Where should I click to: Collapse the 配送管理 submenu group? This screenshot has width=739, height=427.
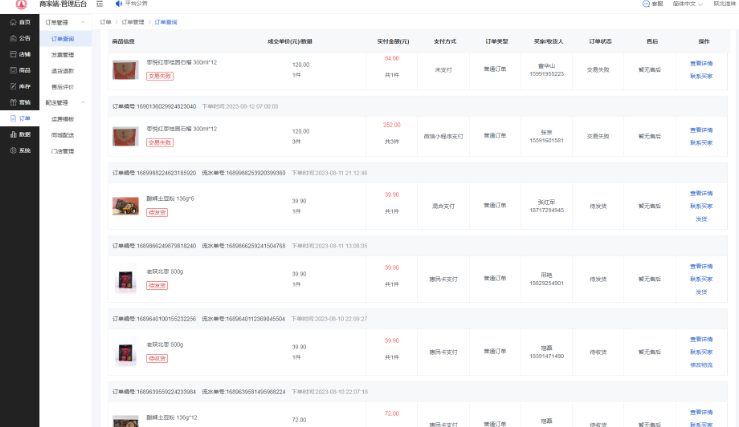(x=84, y=103)
